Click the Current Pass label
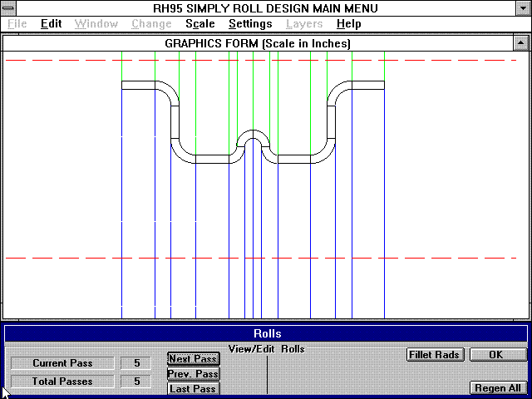532x399 pixels. [x=62, y=362]
